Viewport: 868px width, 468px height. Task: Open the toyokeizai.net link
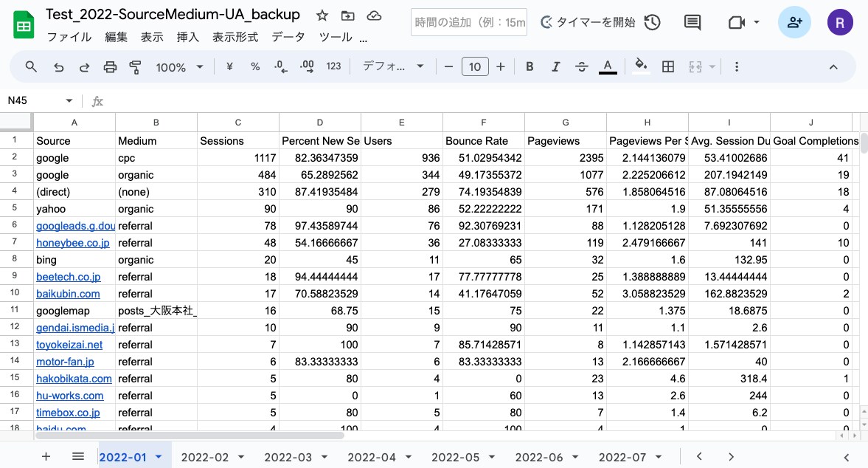click(x=69, y=345)
